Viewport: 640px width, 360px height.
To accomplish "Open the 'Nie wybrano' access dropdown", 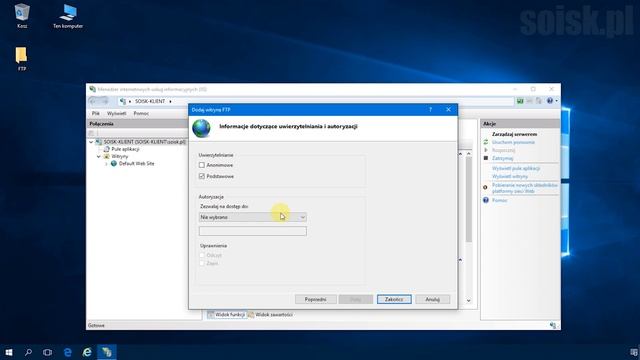I will pyautogui.click(x=253, y=217).
